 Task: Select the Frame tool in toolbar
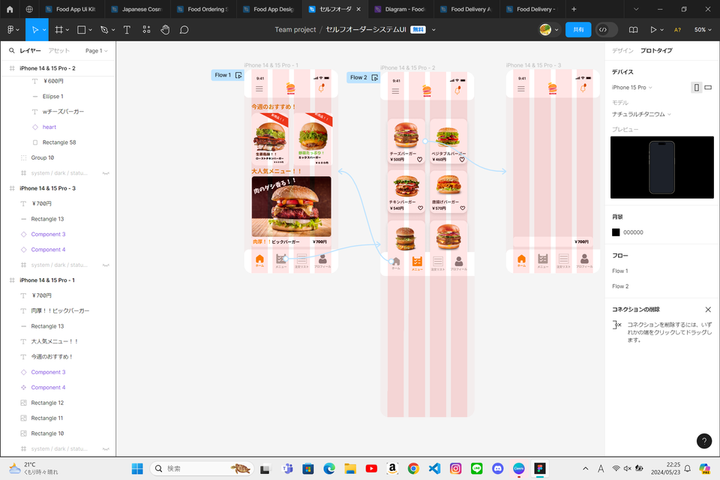58,30
